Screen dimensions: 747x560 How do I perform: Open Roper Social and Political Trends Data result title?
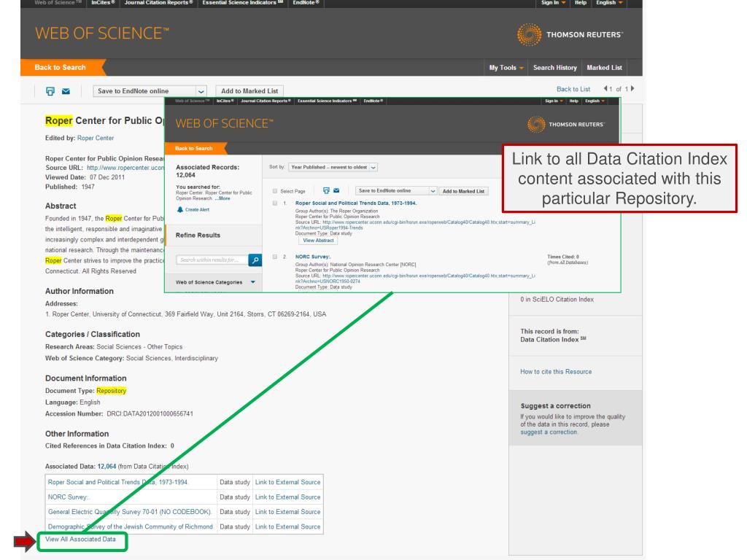pyautogui.click(x=356, y=203)
